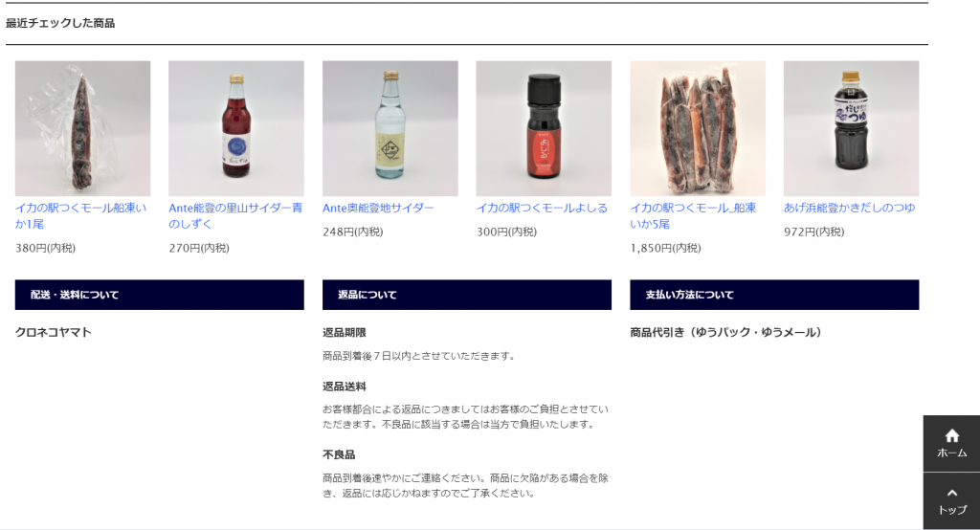Image resolution: width=980 pixels, height=530 pixels.
Task: Click the Home house icon
Action: click(x=952, y=435)
